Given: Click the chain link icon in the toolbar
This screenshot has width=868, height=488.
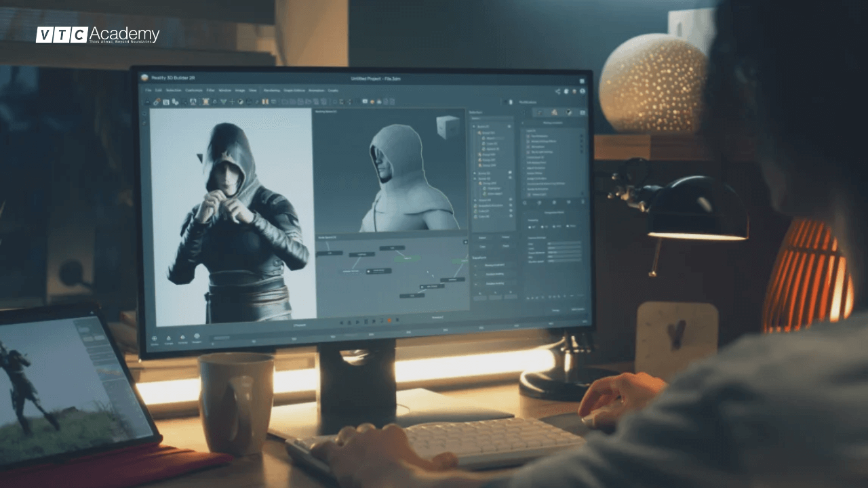Looking at the screenshot, I should tap(157, 102).
